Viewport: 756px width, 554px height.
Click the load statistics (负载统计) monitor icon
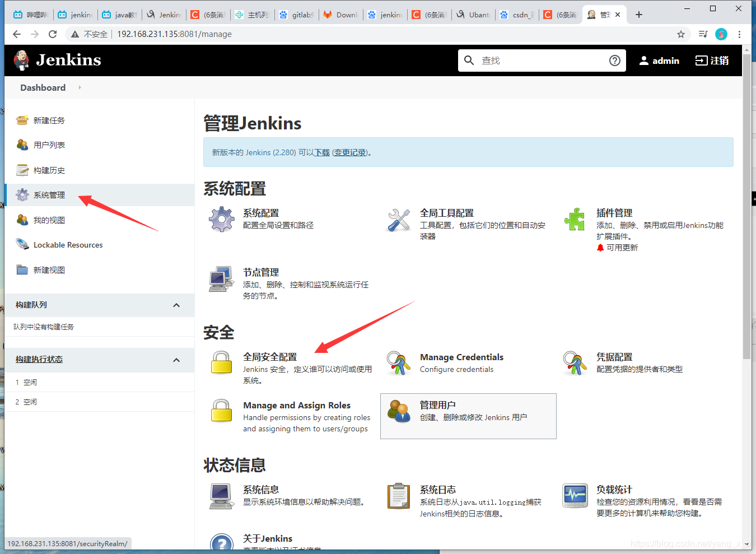tap(575, 496)
